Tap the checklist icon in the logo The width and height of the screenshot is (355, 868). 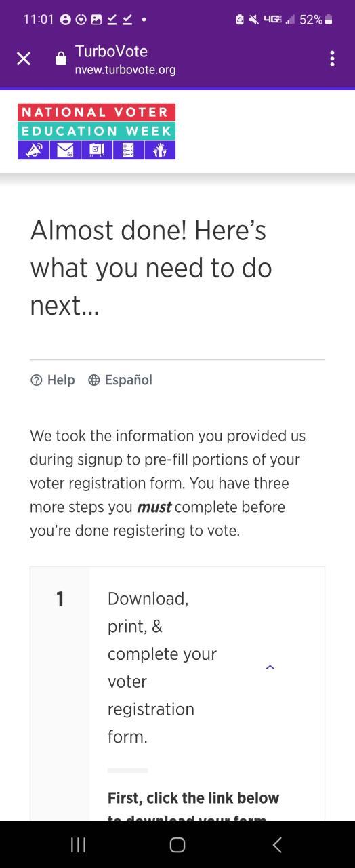pyautogui.click(x=128, y=150)
